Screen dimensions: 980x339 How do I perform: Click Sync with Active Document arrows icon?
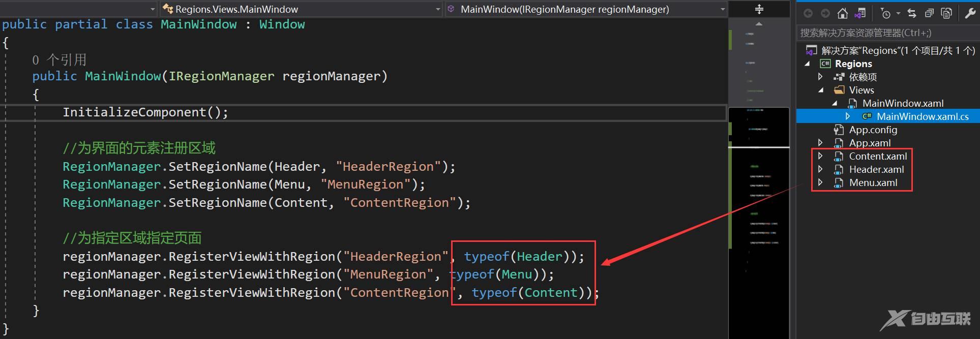(x=912, y=13)
